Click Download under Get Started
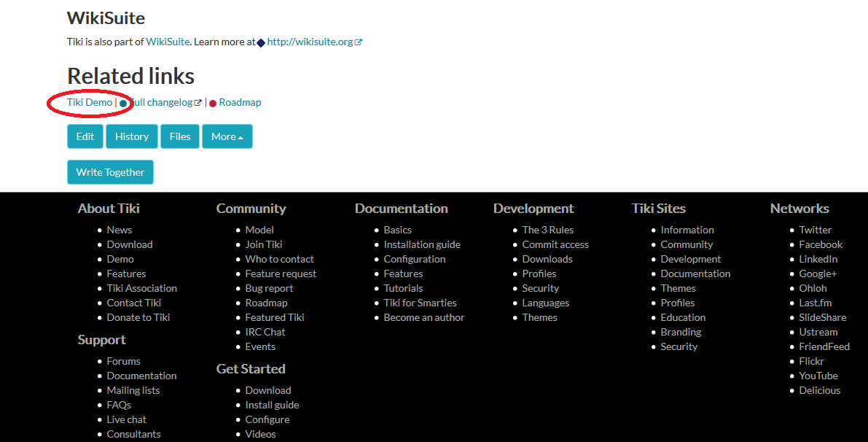 268,390
